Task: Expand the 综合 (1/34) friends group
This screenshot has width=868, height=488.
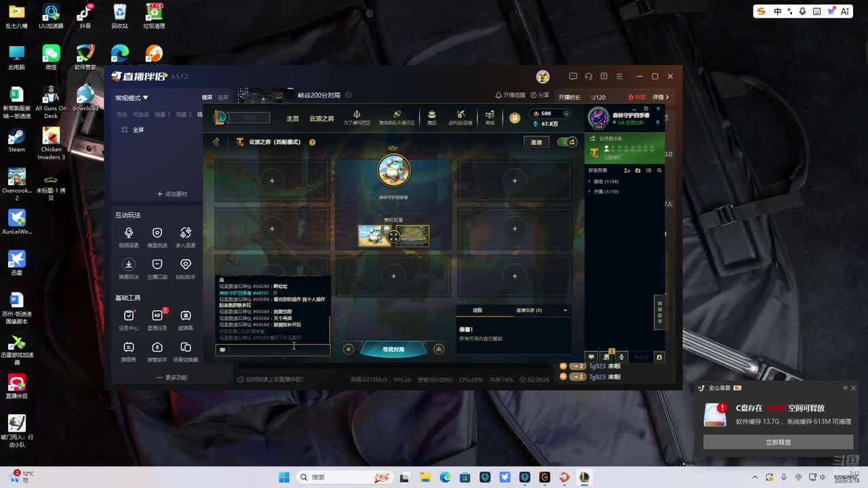Action: click(589, 182)
